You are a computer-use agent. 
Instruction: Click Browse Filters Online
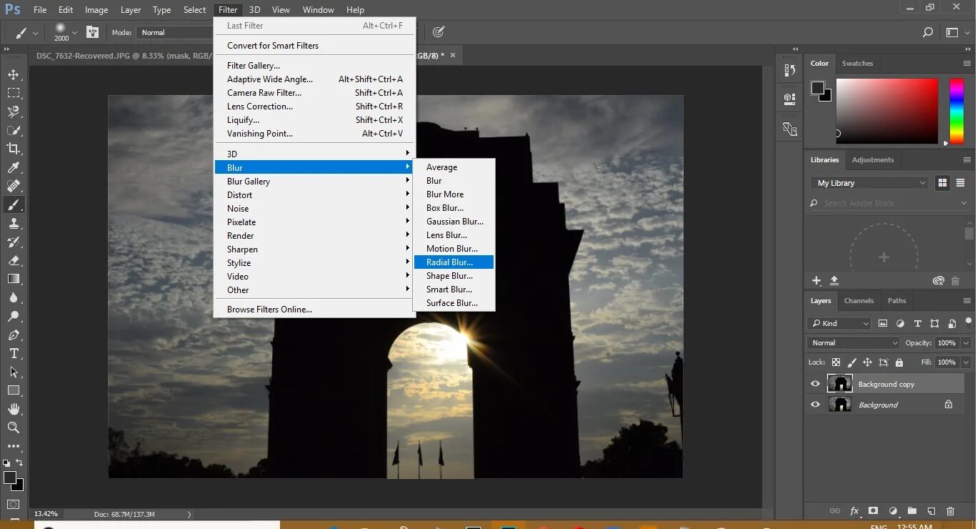(x=314, y=310)
